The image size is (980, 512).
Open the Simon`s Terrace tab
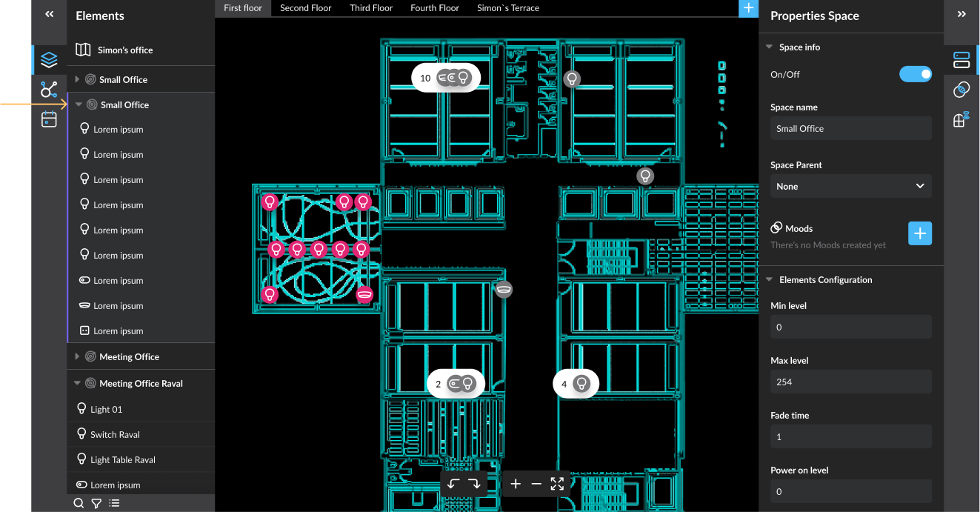coord(507,7)
